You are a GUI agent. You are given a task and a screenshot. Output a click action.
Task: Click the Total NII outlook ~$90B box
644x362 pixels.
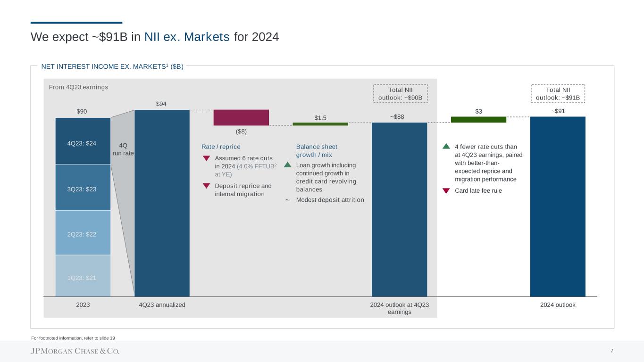(400, 93)
